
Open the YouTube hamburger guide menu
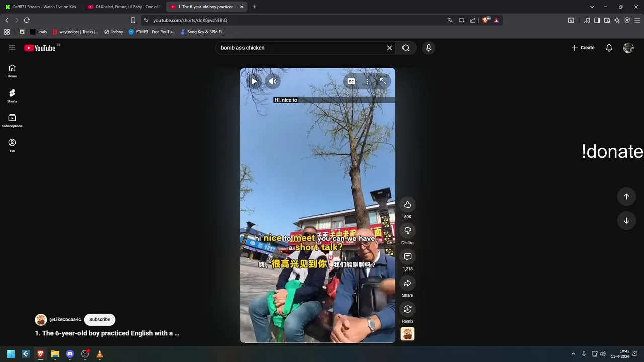coord(12,48)
